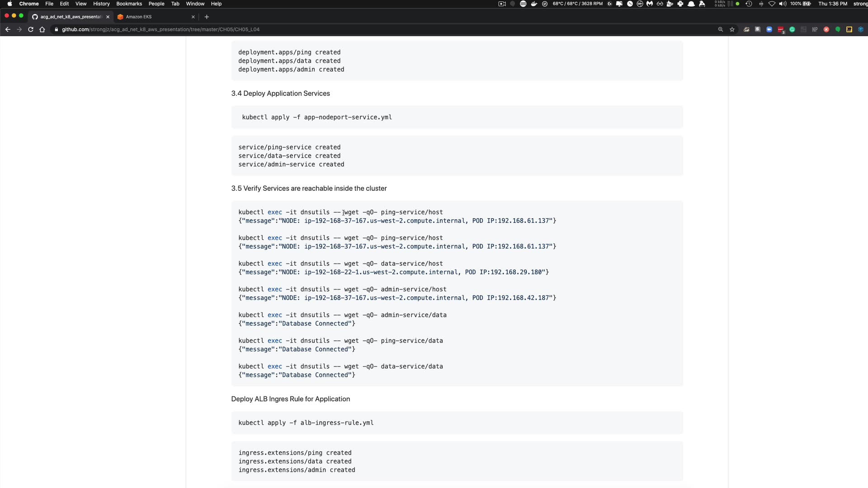The height and width of the screenshot is (488, 868).
Task: Click the NP extension icon
Action: [x=815, y=29]
